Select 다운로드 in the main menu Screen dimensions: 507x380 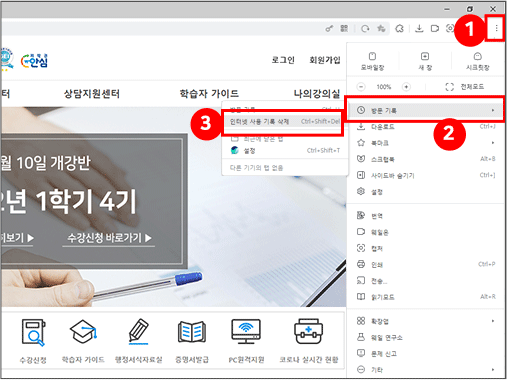[x=426, y=127]
